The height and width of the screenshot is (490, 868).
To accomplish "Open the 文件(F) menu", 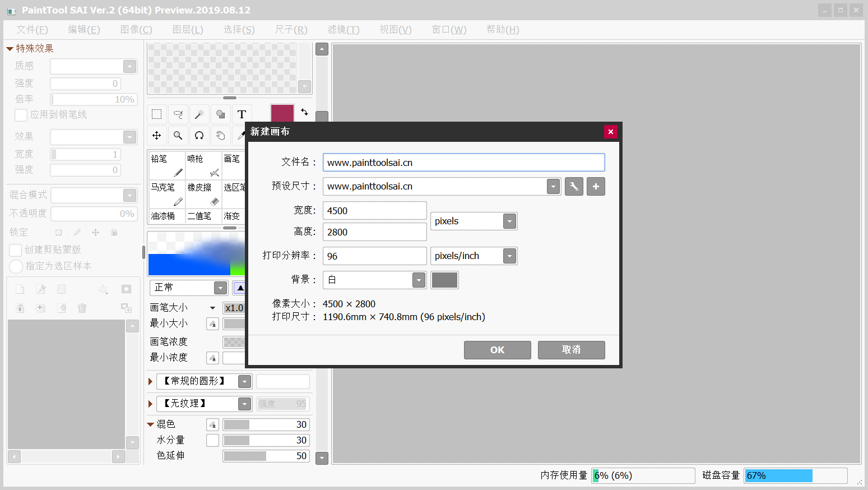I will coord(33,30).
